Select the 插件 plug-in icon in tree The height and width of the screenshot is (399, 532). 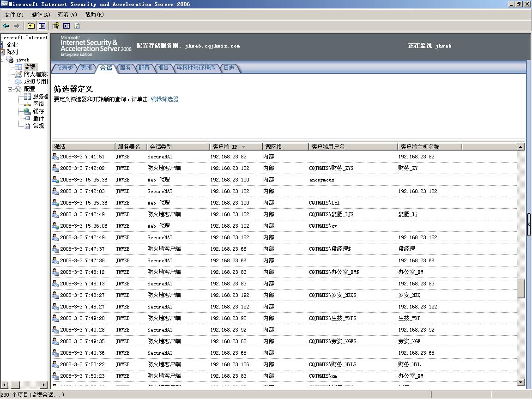(x=28, y=118)
